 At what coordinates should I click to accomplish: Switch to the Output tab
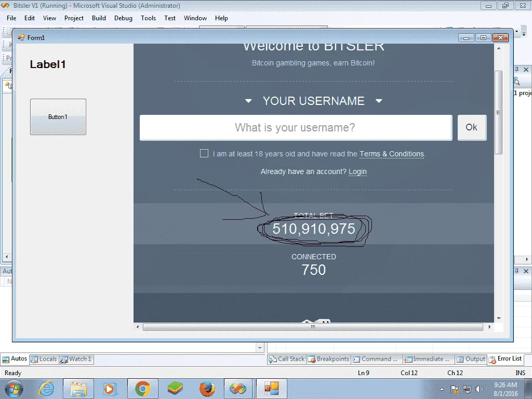(471, 359)
